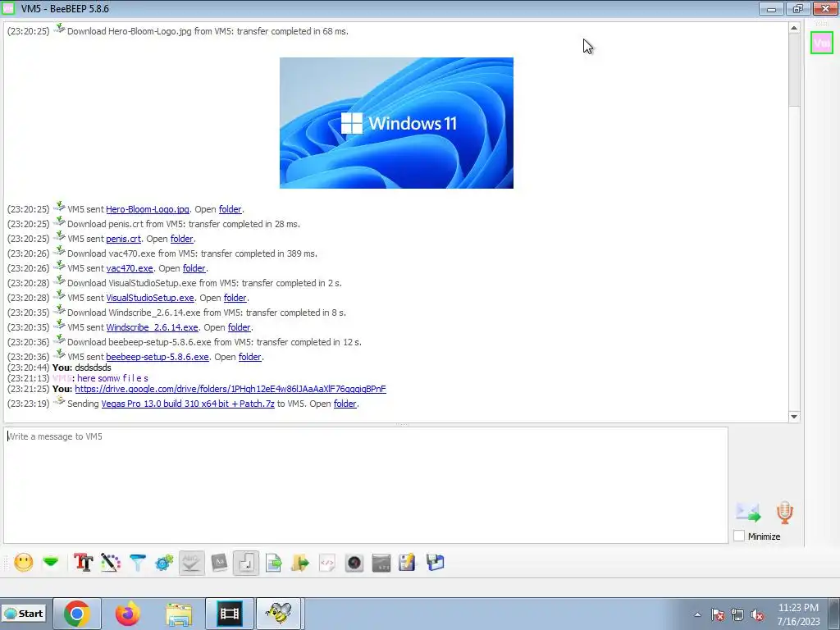840x630 pixels.
Task: Open the Windscribe_2.6.14.exe link
Action: 152,327
